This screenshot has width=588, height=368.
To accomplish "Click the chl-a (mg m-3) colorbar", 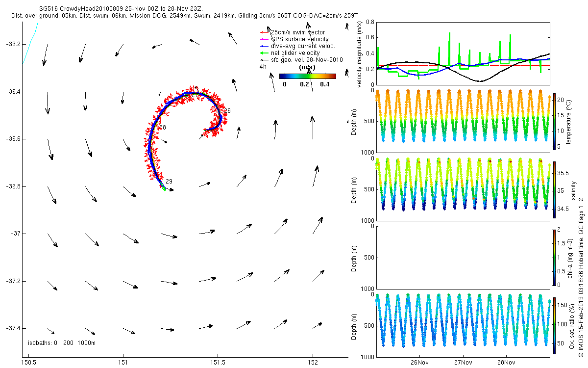I will tap(554, 257).
